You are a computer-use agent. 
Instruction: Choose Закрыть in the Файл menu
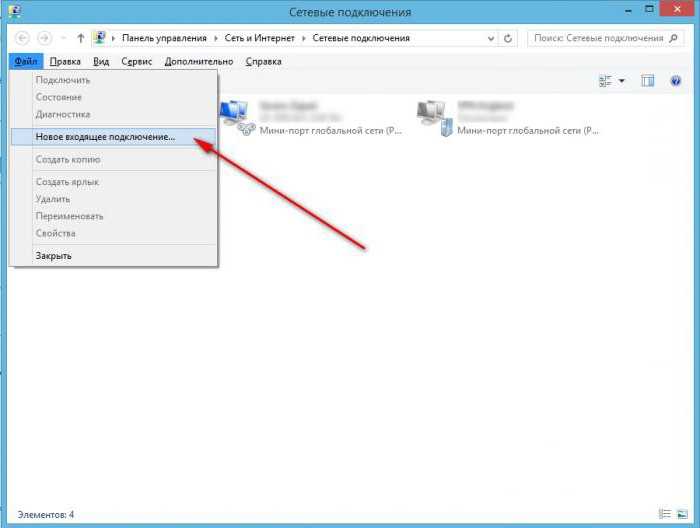113,256
